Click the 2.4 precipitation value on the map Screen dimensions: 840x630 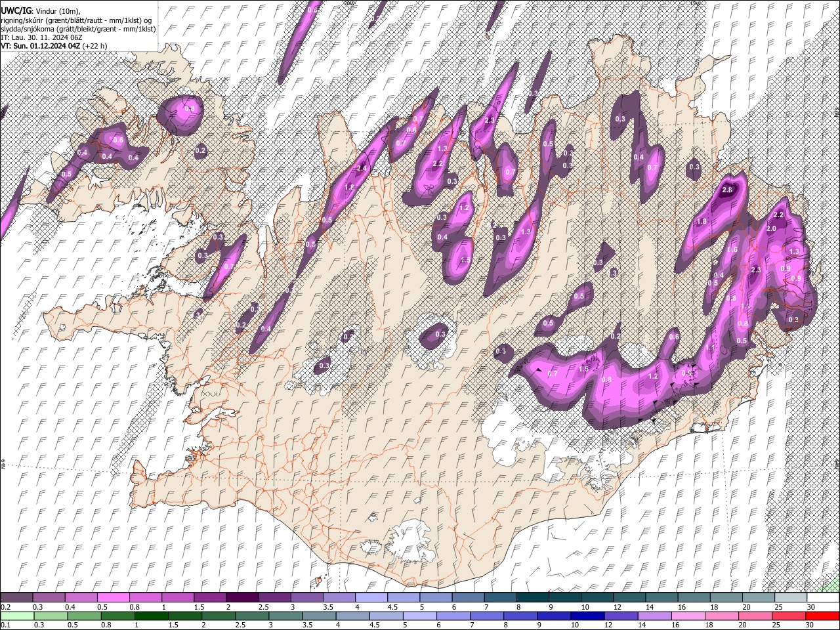click(361, 169)
